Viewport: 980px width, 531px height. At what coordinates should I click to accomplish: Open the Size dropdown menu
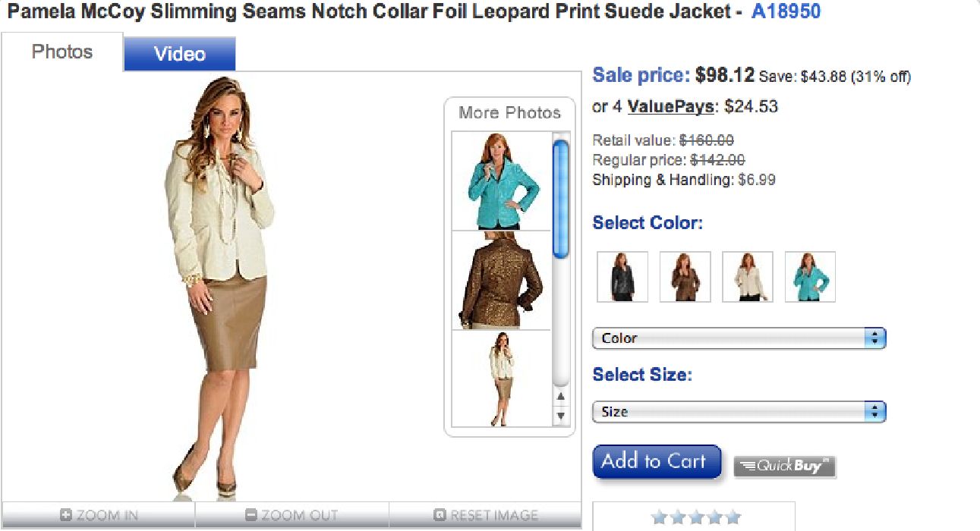pyautogui.click(x=739, y=412)
